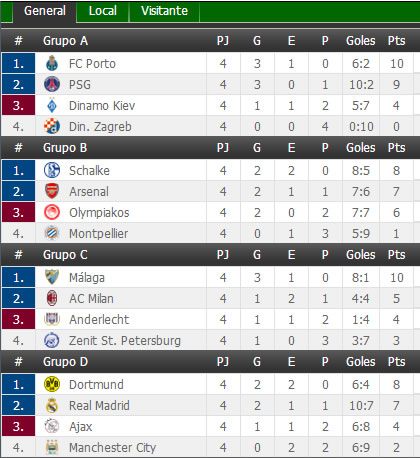Click the PSG team logo
The height and width of the screenshot is (458, 420).
(x=52, y=84)
